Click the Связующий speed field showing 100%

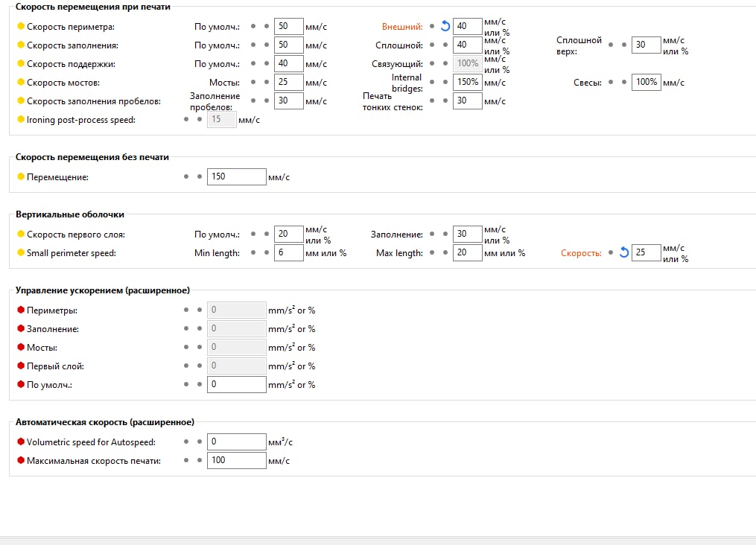point(468,63)
